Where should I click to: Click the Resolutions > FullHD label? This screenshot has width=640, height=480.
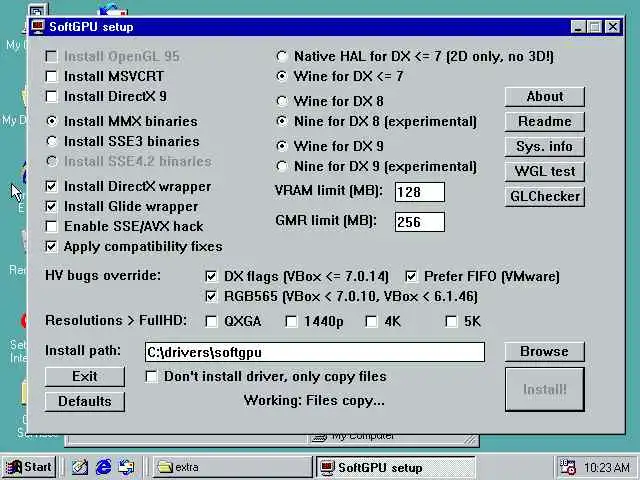[116, 320]
